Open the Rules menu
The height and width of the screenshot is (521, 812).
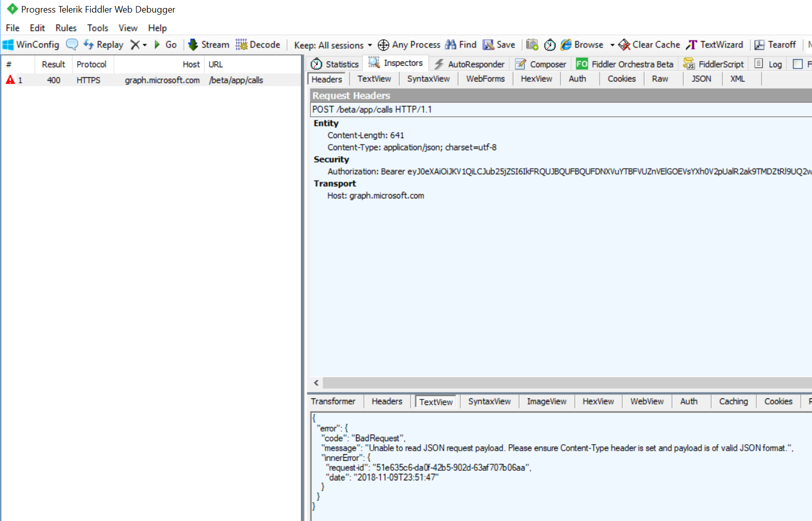click(65, 28)
